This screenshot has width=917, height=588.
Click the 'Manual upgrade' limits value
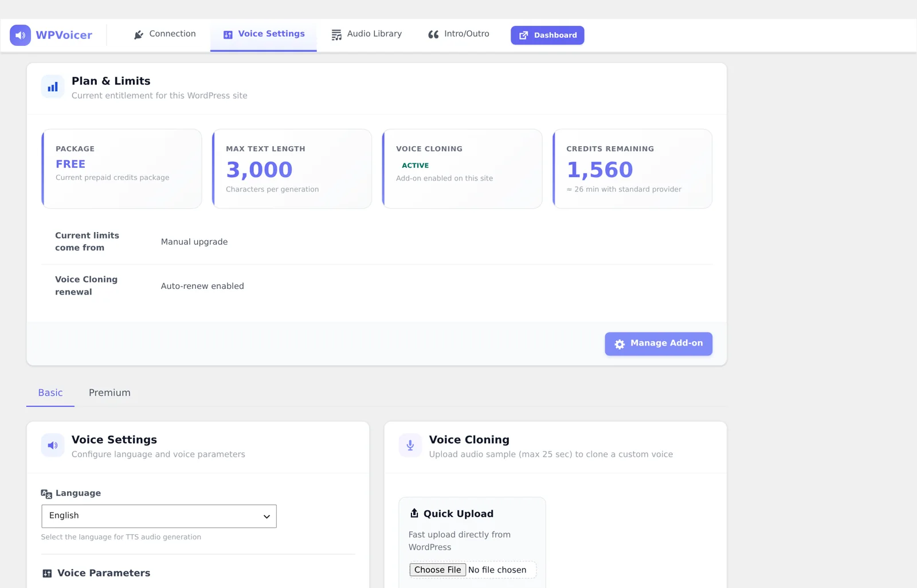pos(194,242)
